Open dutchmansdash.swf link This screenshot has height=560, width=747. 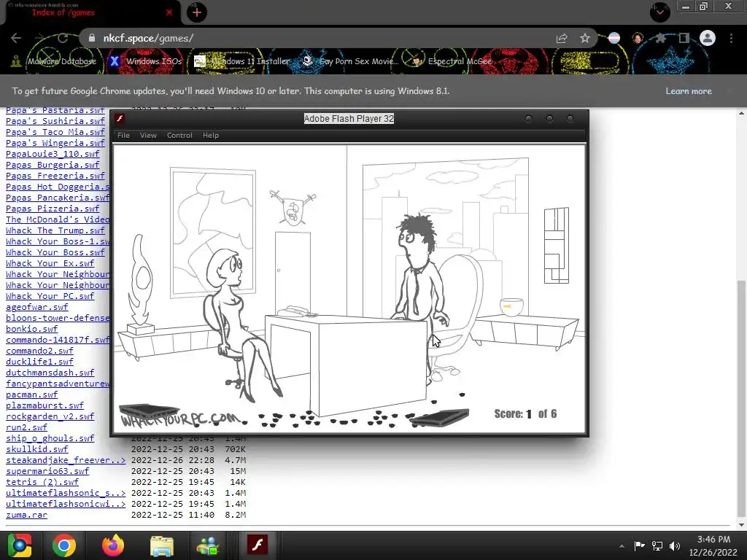click(x=50, y=373)
